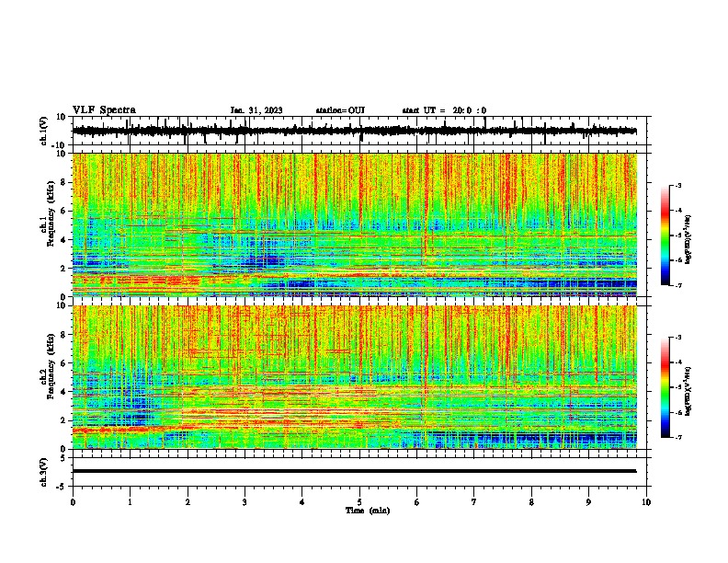Click the "-7" label on ch.1 colorbar

pyautogui.click(x=677, y=285)
